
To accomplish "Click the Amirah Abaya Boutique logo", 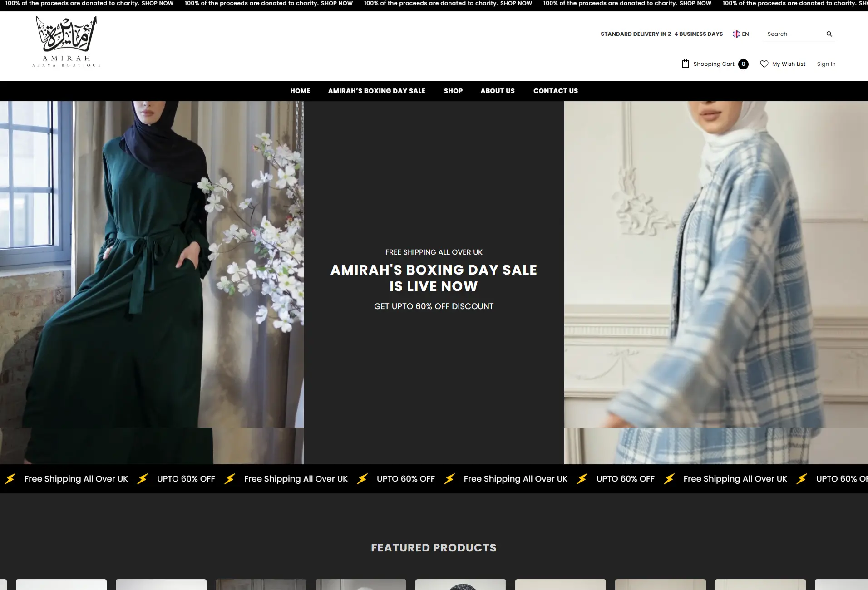I will [66, 42].
